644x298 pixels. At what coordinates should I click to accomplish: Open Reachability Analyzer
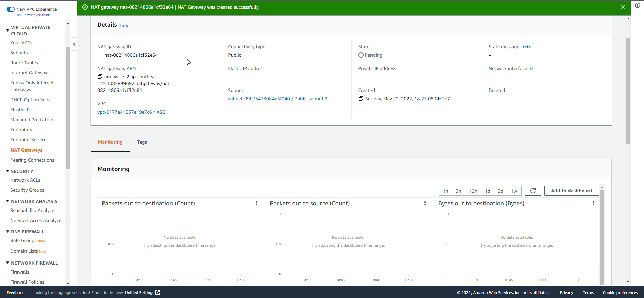pos(33,210)
